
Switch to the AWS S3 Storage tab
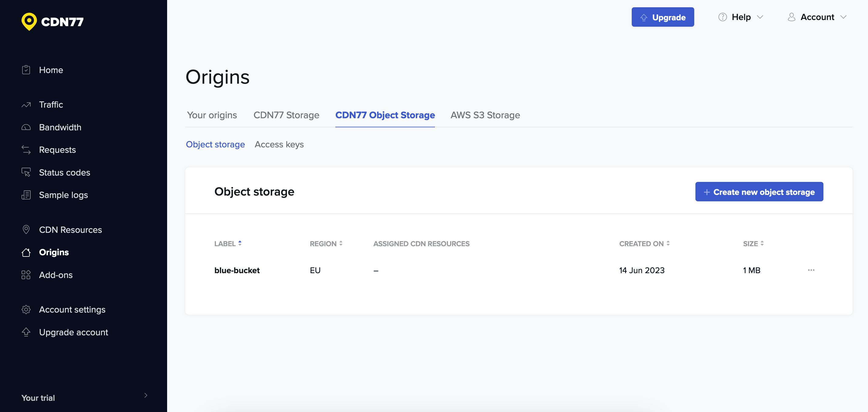tap(485, 115)
